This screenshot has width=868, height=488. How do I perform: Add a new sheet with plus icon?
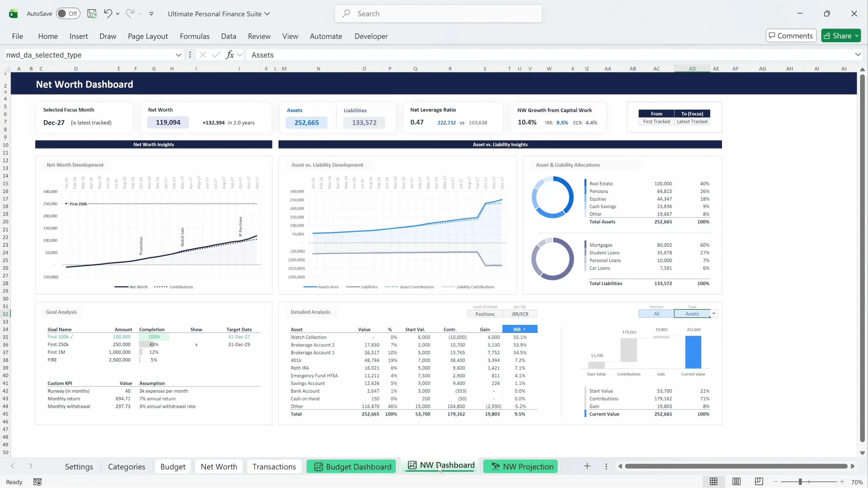pyautogui.click(x=587, y=466)
